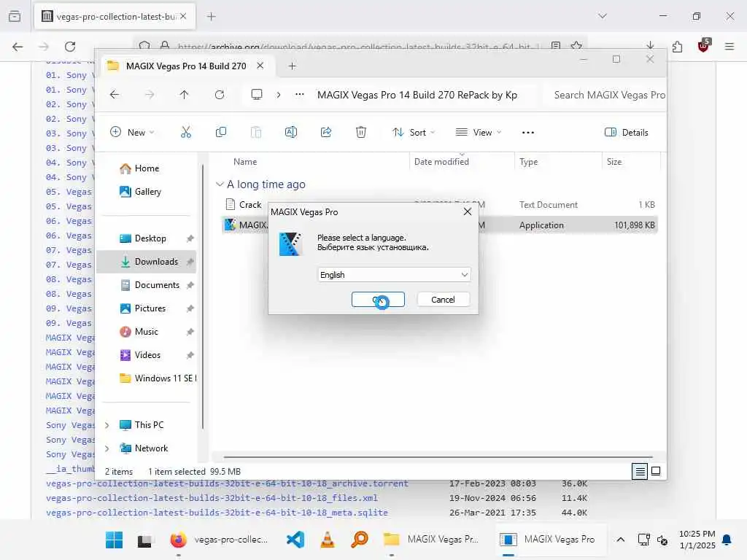
Task: Open the _files.xml link on archive page
Action: [x=212, y=498]
